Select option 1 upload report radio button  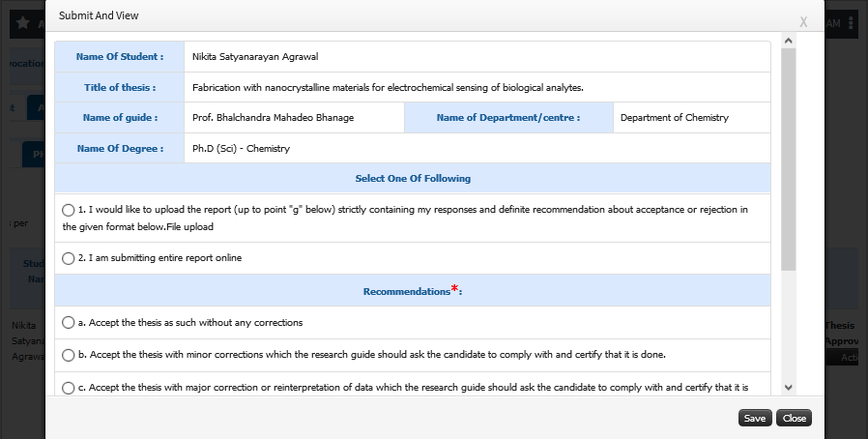click(x=68, y=210)
